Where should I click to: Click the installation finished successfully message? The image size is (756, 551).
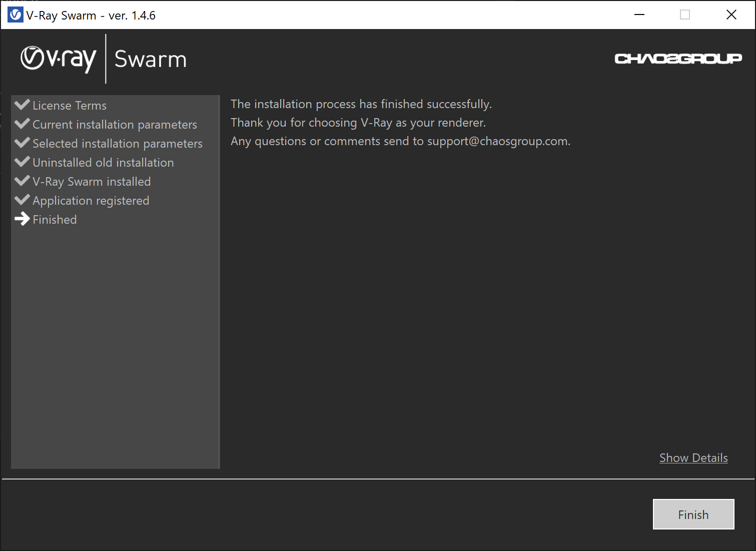[x=361, y=104]
